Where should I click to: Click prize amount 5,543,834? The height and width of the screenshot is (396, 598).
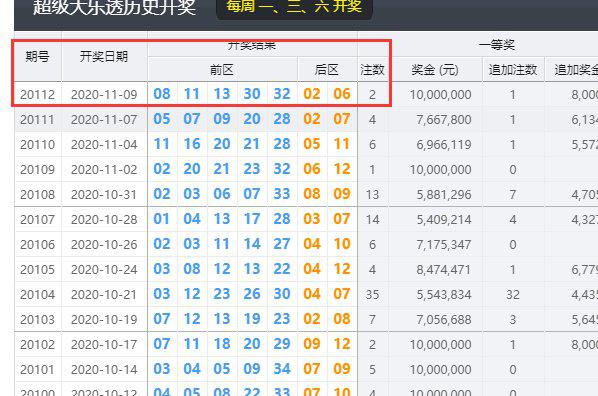pyautogui.click(x=444, y=295)
